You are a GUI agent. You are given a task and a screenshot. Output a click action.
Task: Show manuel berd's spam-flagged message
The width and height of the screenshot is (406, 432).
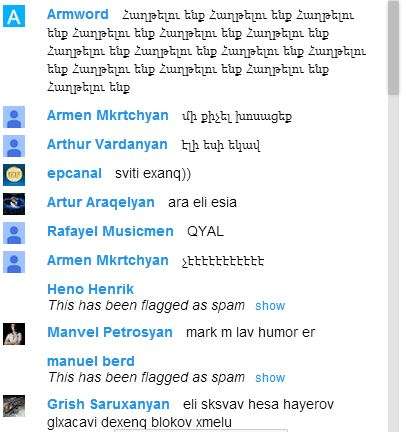270,378
